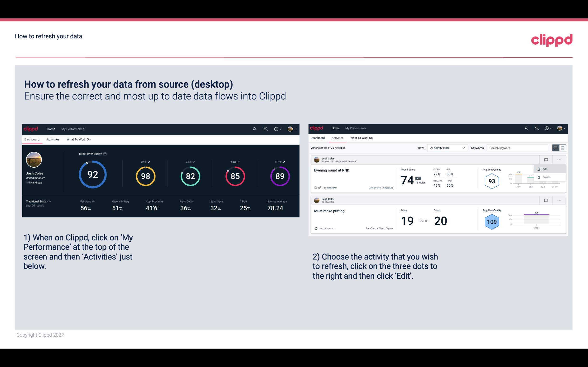Viewport: 588px width, 367px height.
Task: Toggle the What To Work On tab
Action: tap(79, 139)
